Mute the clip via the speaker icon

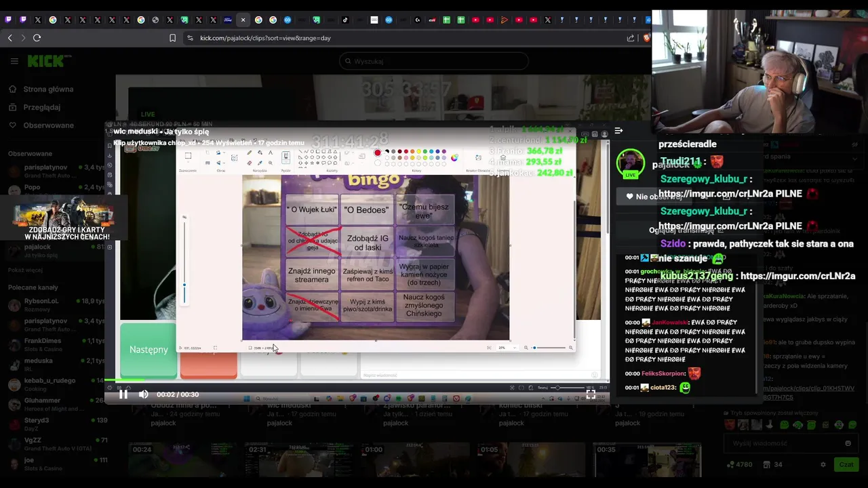coord(144,394)
